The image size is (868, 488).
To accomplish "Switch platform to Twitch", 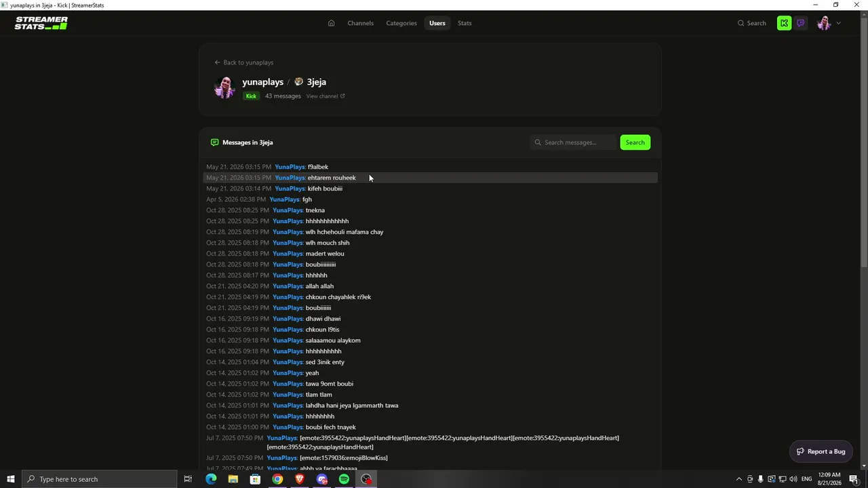I will click(801, 23).
